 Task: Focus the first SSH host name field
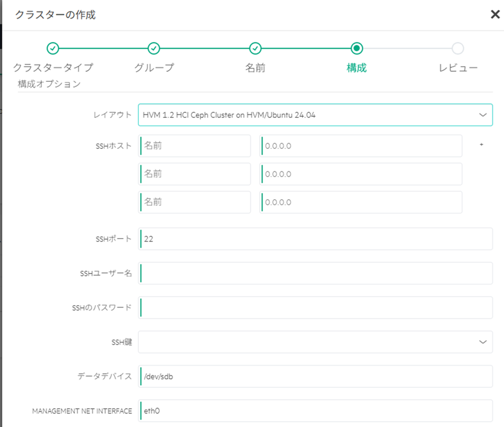(x=195, y=146)
